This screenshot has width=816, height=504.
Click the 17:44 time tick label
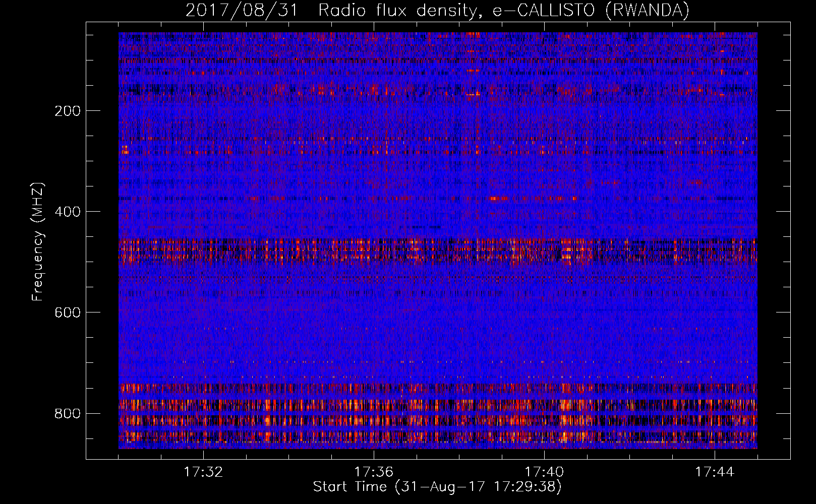point(715,472)
